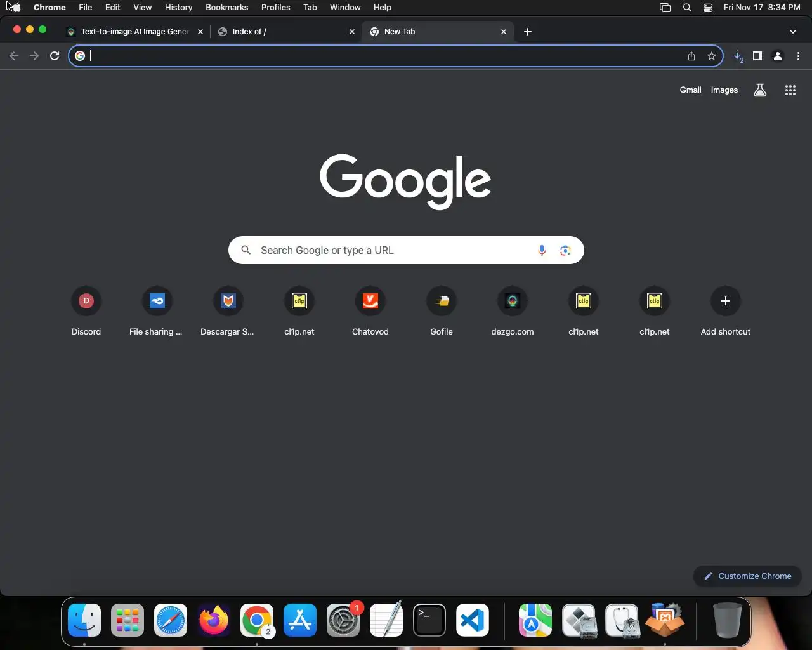Open the Tab menu
812x650 pixels.
tap(310, 7)
